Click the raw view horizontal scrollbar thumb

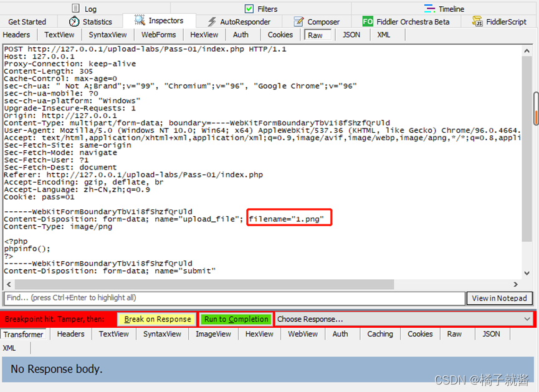click(x=204, y=284)
